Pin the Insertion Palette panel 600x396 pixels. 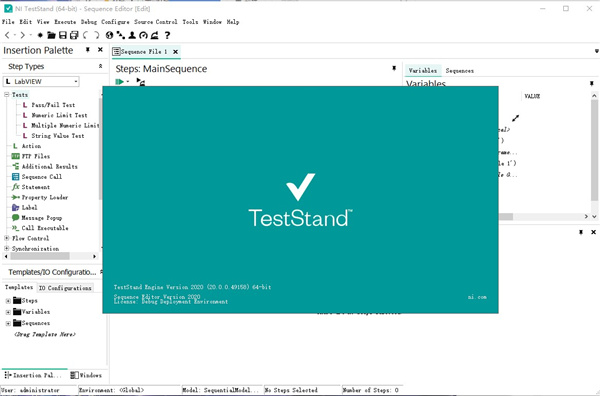pos(88,50)
